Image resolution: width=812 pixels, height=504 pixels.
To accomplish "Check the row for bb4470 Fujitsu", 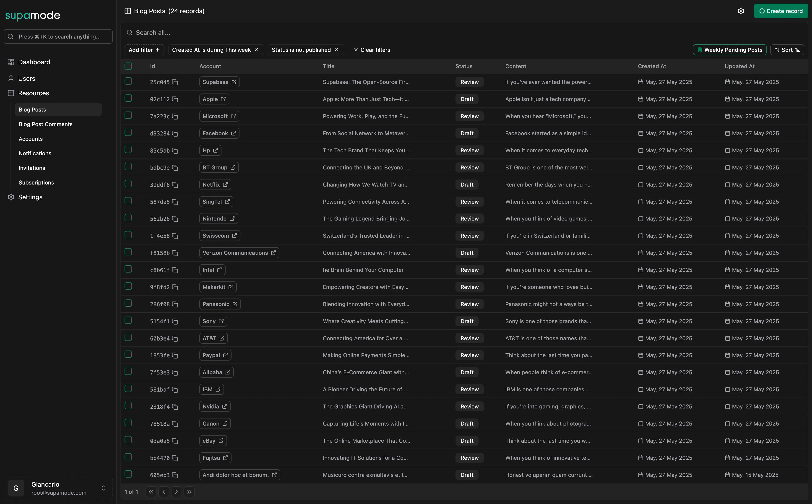I will [128, 457].
